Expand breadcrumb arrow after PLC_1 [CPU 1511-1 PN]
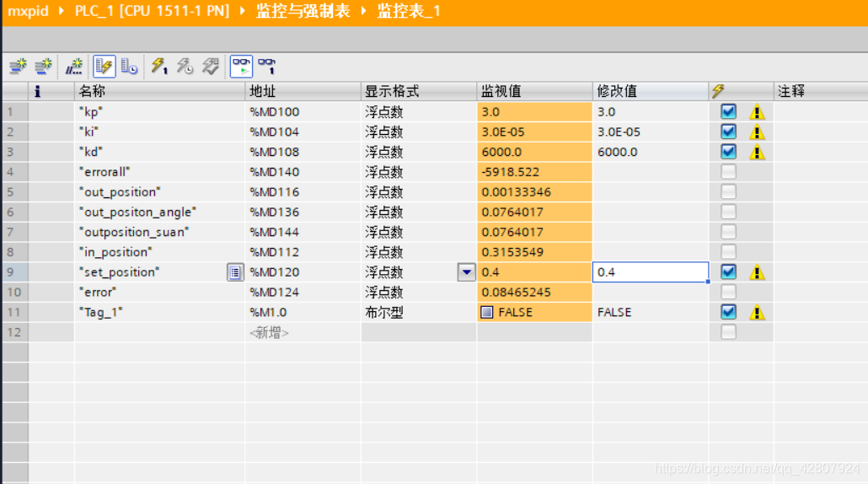The width and height of the screenshot is (868, 484). point(243,10)
